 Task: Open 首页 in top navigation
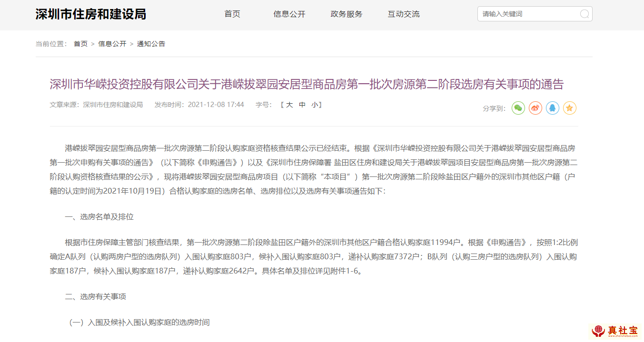point(232,14)
